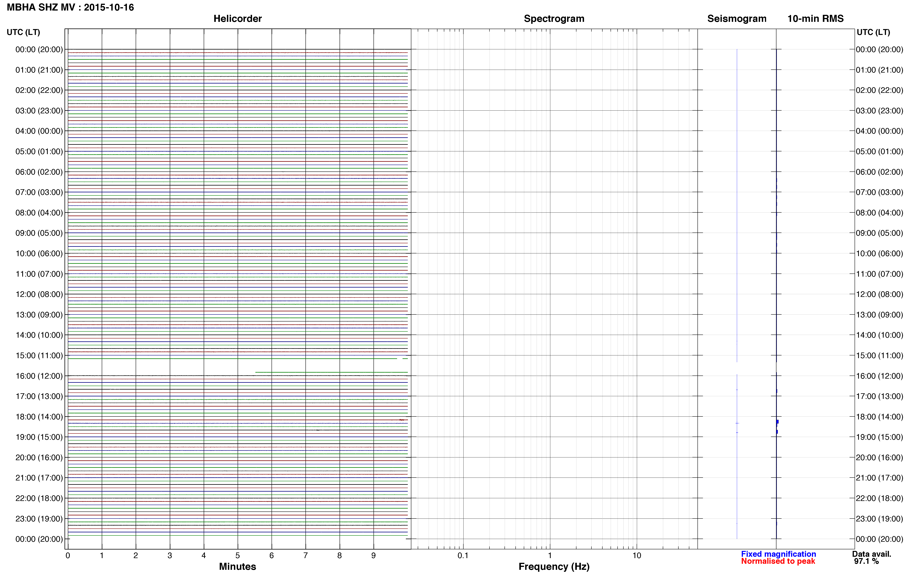Select the right 22:00 (18:00) time label
Viewport: 924px width, 578px height.
click(x=879, y=498)
